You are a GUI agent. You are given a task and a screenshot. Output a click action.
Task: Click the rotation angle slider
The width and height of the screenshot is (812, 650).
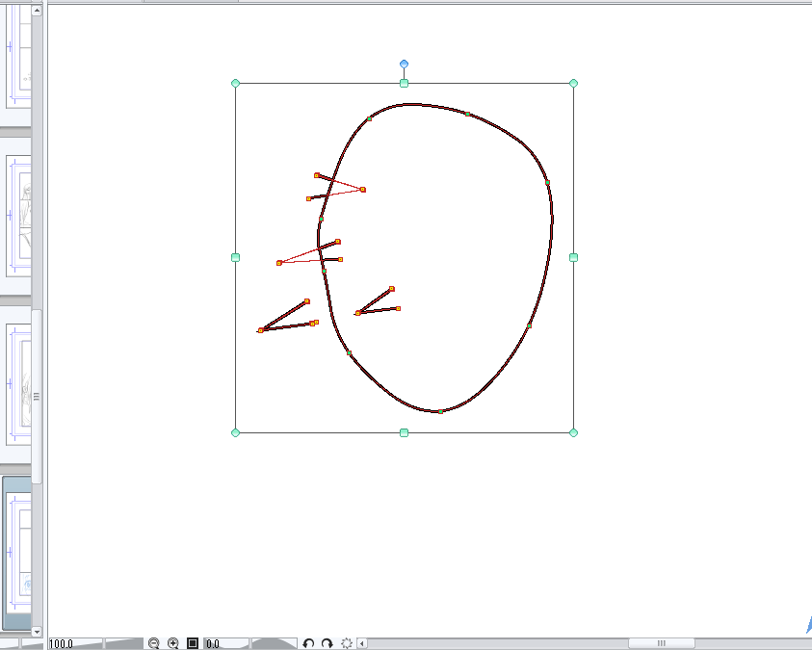tap(275, 643)
